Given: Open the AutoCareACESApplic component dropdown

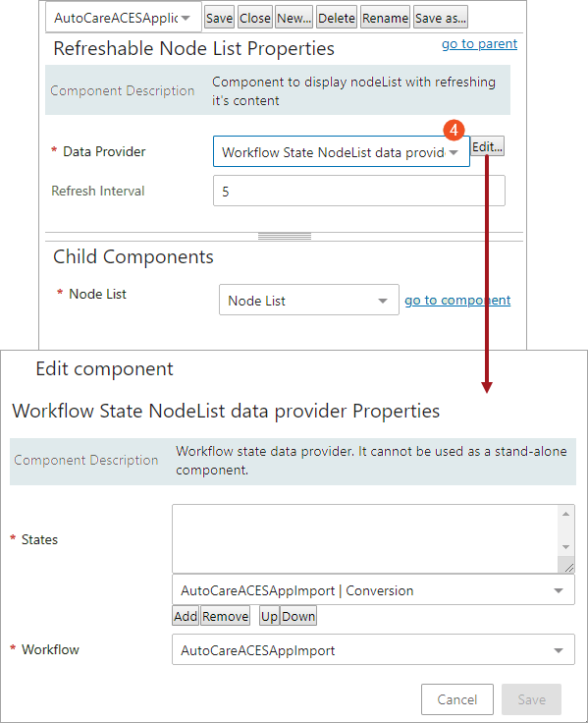Looking at the screenshot, I should click(x=123, y=18).
